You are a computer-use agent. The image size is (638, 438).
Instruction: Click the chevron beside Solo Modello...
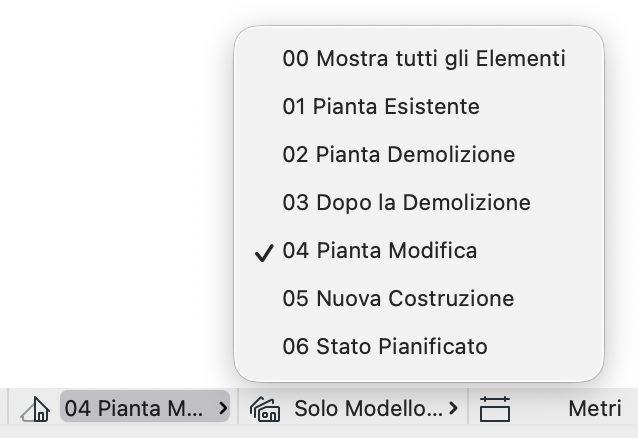453,408
